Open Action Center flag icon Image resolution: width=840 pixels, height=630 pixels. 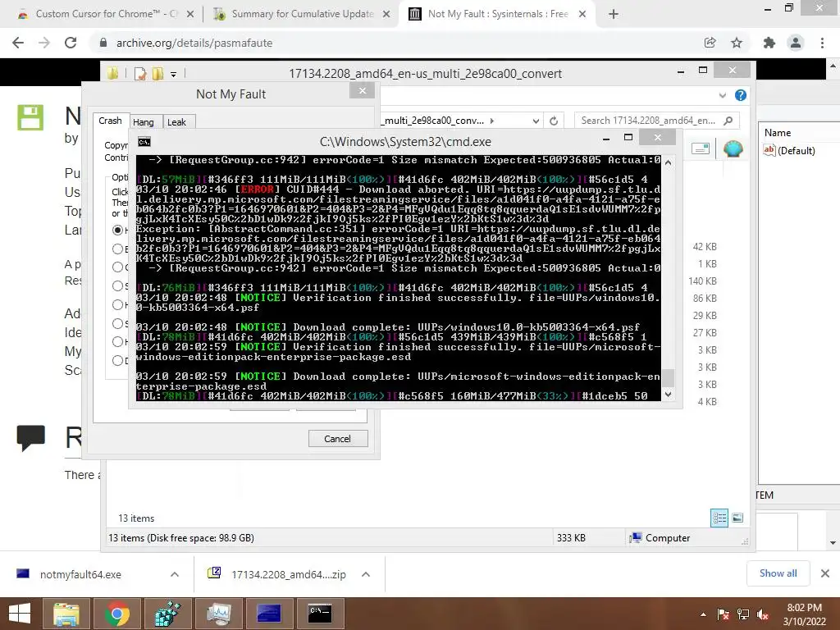(x=723, y=614)
